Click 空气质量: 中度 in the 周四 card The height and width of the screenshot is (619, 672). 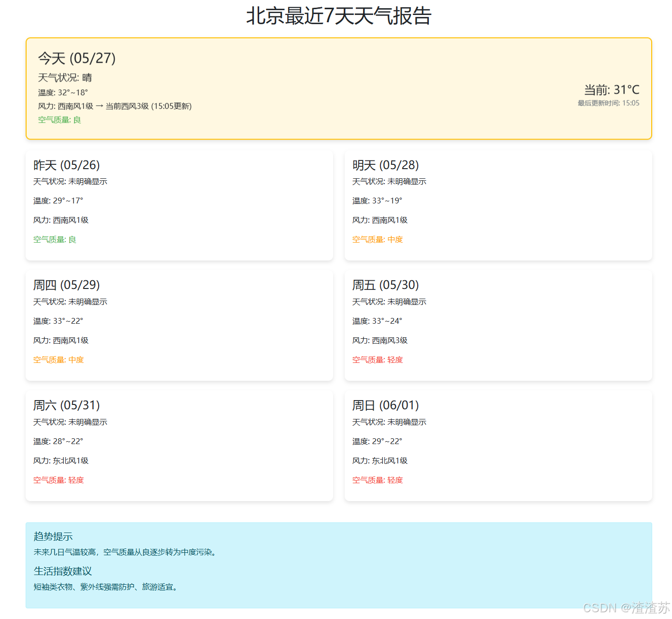coord(58,360)
